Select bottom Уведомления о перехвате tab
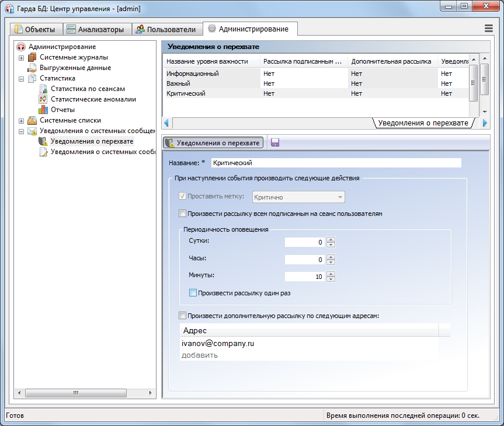 (x=423, y=123)
